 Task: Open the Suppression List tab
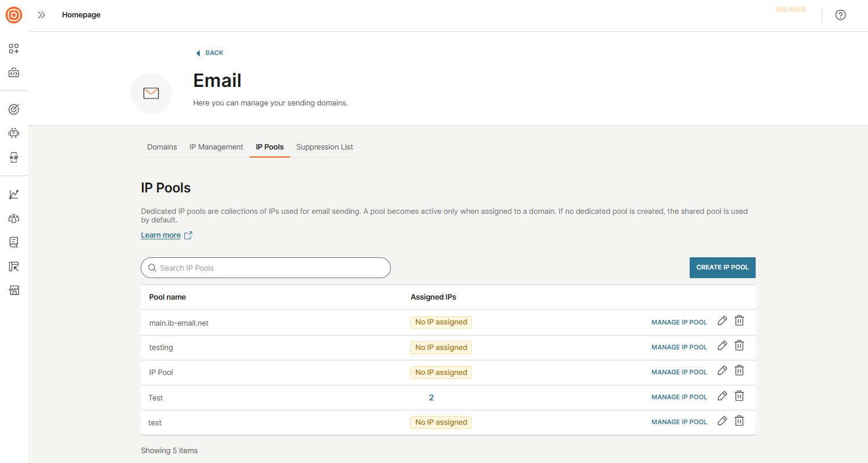324,147
